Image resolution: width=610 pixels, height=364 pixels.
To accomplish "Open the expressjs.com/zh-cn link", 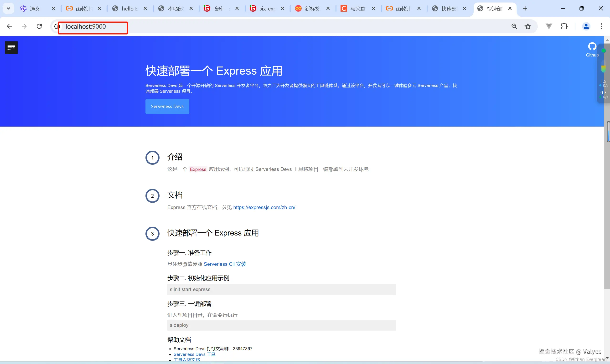I will (x=264, y=207).
